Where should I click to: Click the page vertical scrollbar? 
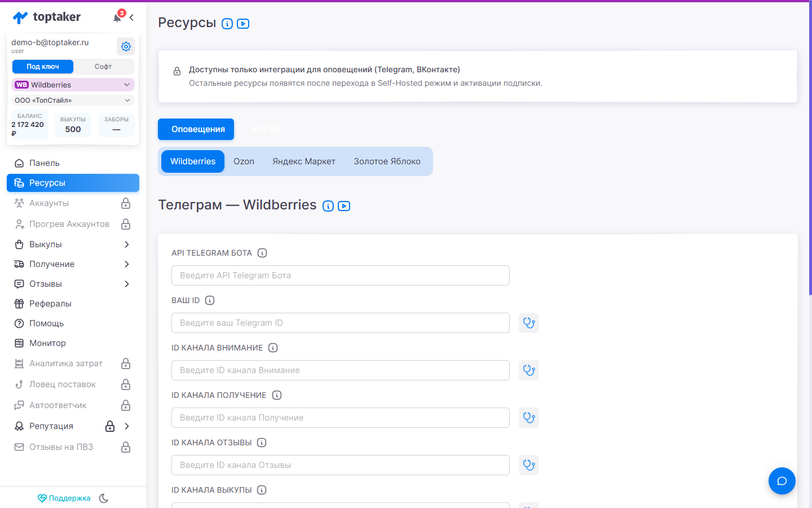(x=810, y=148)
